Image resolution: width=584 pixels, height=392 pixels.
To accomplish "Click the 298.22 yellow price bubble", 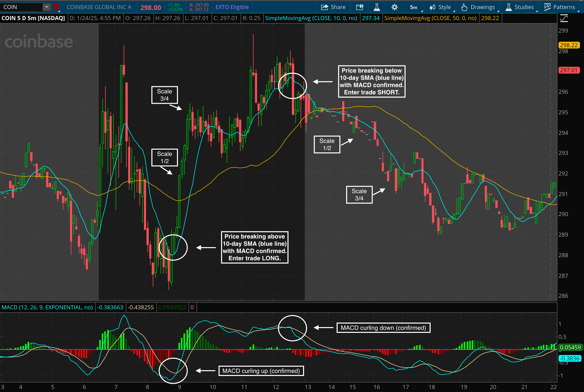I will tap(569, 45).
